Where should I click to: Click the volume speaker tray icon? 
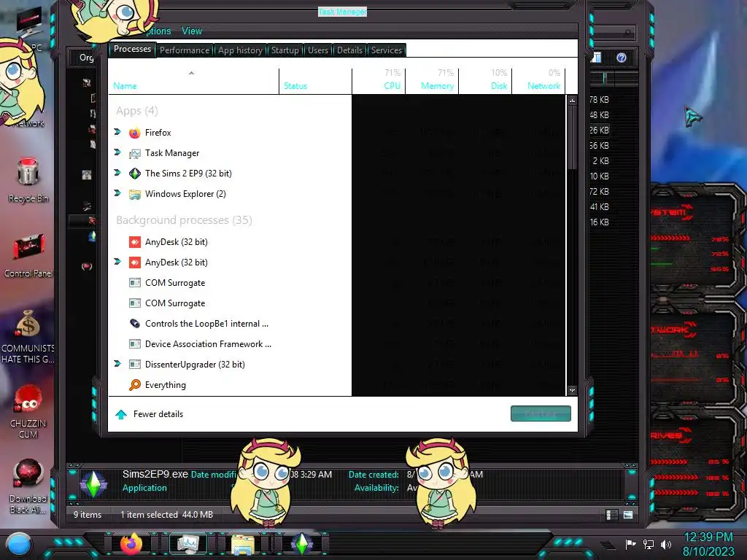pyautogui.click(x=665, y=544)
